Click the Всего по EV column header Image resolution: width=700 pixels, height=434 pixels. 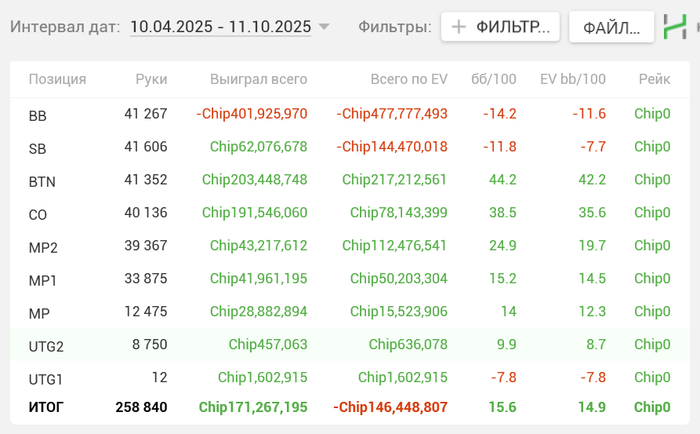(394, 79)
